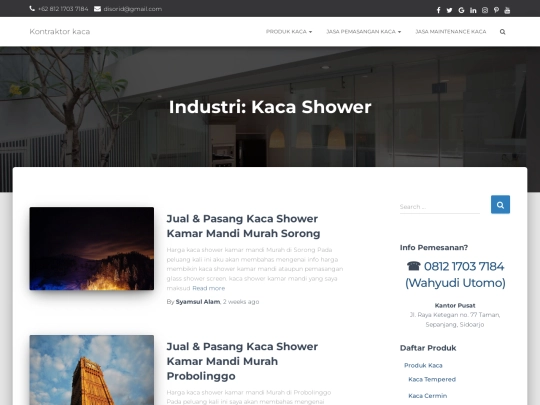
Task: Click the 'Industri: Kaca Shower' page title
Action: point(270,107)
